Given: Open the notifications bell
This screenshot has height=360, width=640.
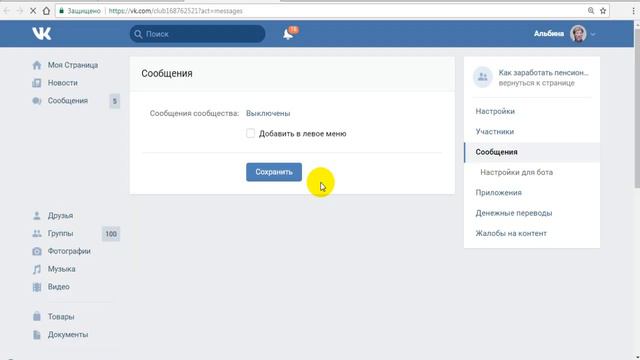Looking at the screenshot, I should point(288,34).
